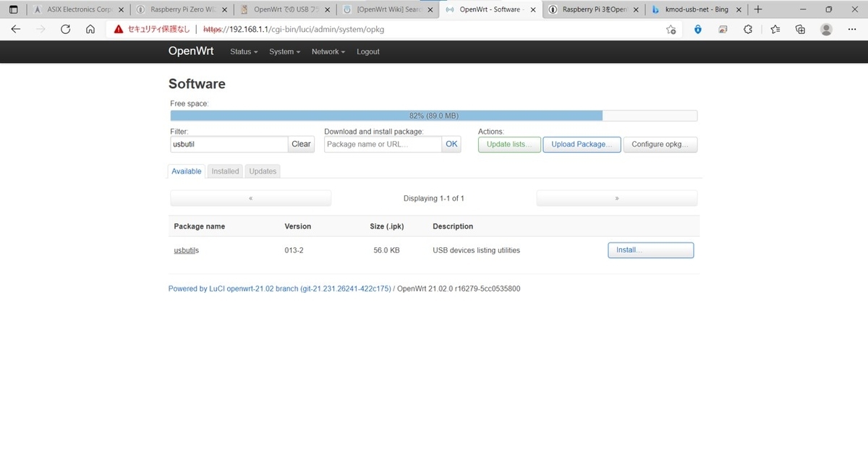The width and height of the screenshot is (868, 465).
Task: Click the セキュリティ保護なし warning label
Action: tap(158, 30)
